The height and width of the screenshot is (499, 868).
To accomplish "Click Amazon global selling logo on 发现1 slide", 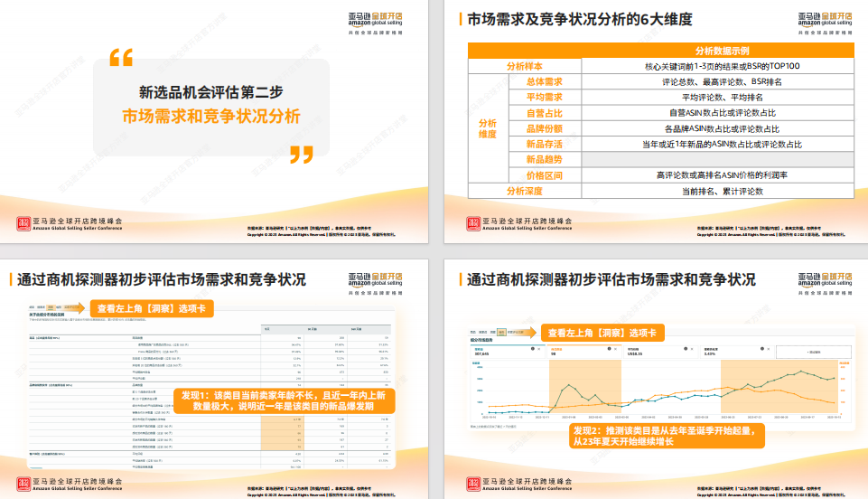I will tap(376, 284).
